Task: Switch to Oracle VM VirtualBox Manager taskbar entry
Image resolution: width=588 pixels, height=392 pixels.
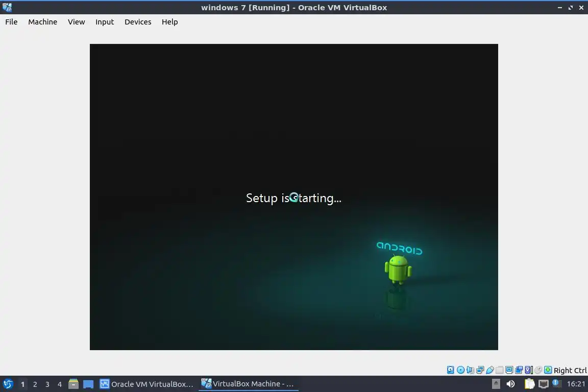Action: click(146, 384)
